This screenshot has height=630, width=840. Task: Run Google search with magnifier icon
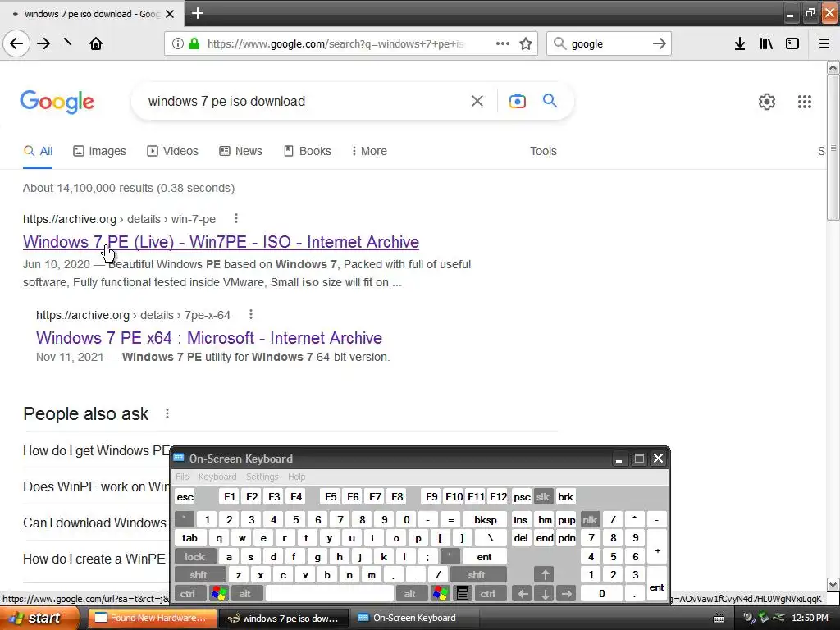550,100
